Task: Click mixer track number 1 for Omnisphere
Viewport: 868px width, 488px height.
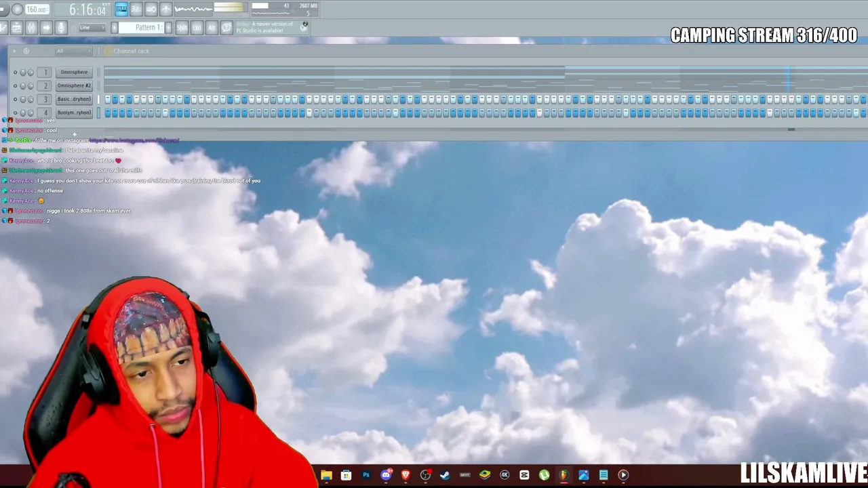Action: [45, 72]
